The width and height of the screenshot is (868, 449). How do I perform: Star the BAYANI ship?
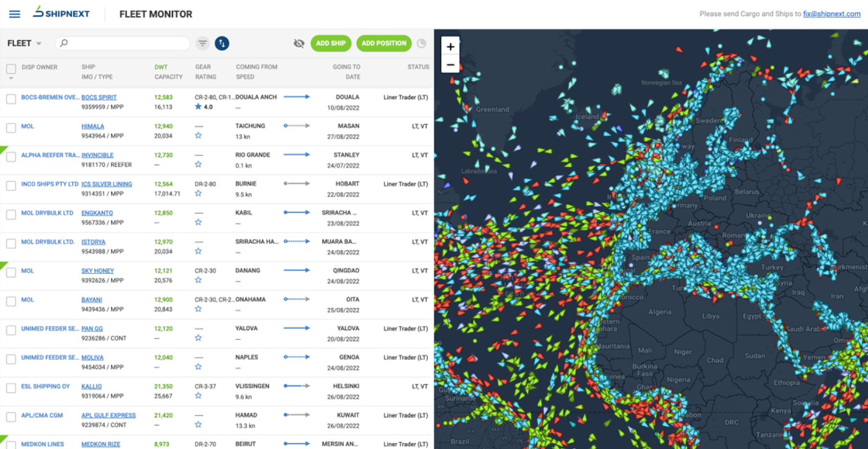coord(198,309)
